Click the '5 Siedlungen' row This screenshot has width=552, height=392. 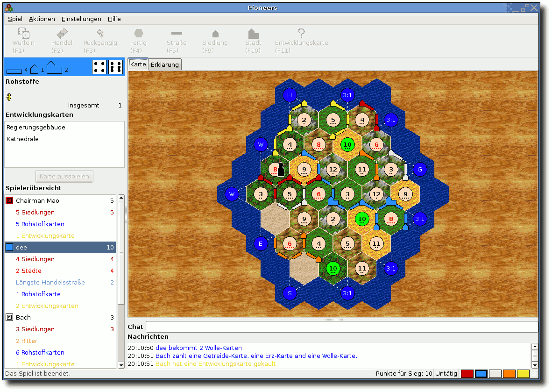click(61, 213)
